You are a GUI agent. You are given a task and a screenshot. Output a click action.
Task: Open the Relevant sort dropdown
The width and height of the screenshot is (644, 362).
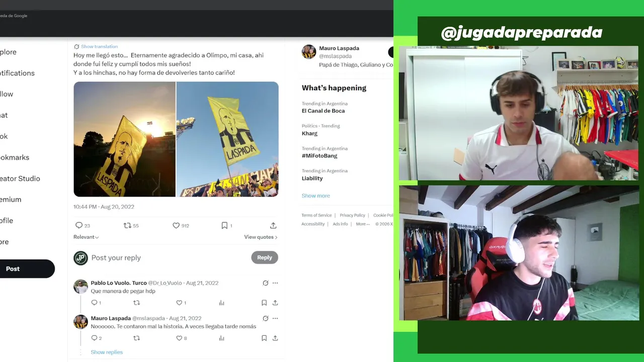[x=86, y=237]
